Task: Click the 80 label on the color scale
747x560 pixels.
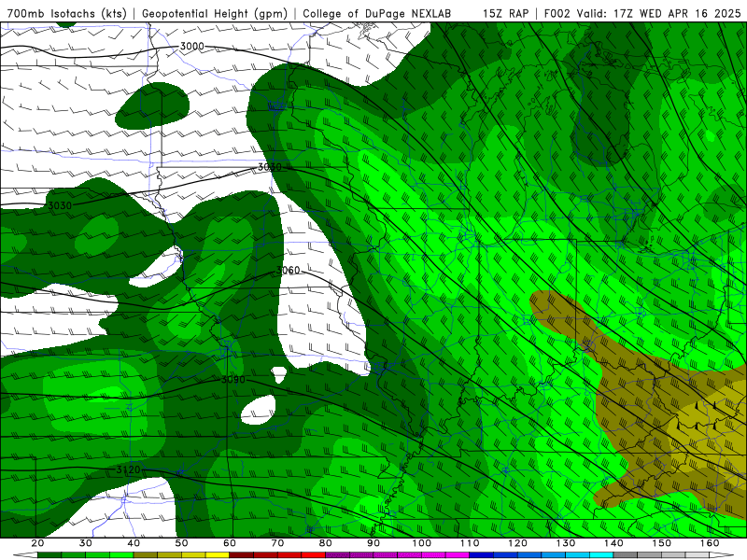Action: click(326, 543)
